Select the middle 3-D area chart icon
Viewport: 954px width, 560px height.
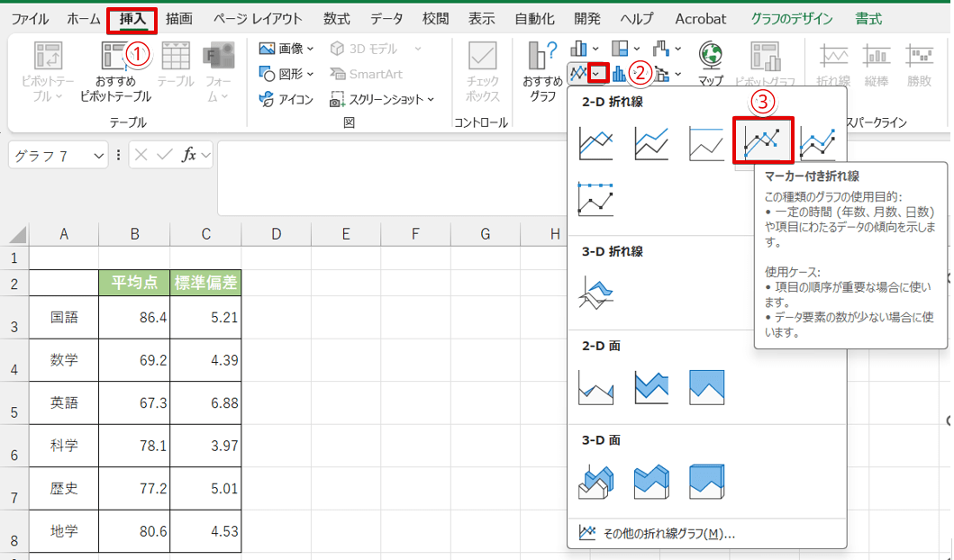click(x=651, y=482)
